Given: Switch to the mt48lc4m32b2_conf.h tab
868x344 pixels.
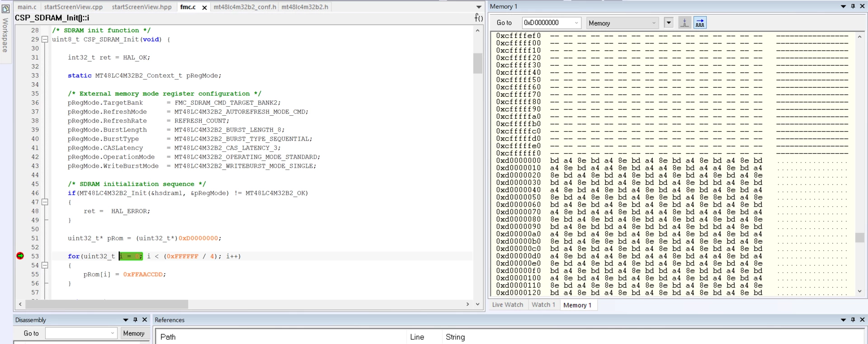Looking at the screenshot, I should point(245,7).
